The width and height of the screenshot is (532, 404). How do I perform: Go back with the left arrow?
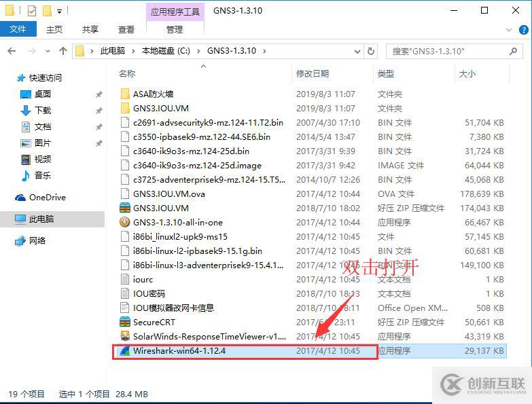[12, 51]
